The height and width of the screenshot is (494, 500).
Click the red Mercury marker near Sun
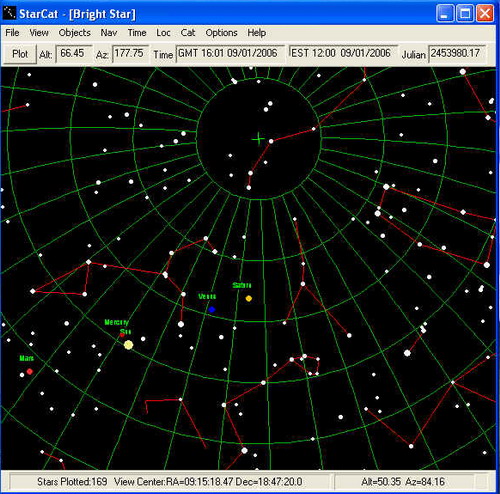point(122,334)
